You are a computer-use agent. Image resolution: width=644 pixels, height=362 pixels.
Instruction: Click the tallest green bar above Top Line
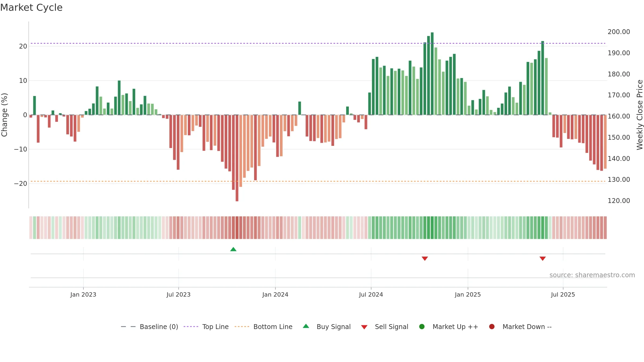click(x=432, y=73)
